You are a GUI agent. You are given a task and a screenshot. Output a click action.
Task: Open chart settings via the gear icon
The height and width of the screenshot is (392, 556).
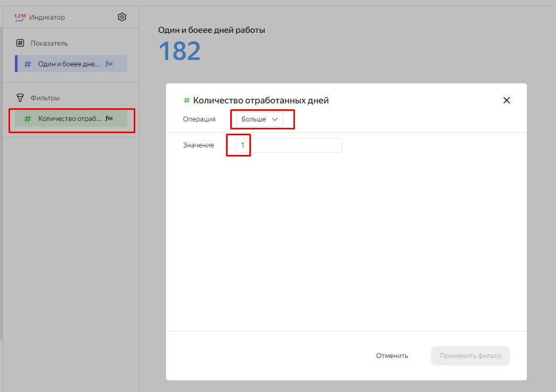tap(122, 17)
